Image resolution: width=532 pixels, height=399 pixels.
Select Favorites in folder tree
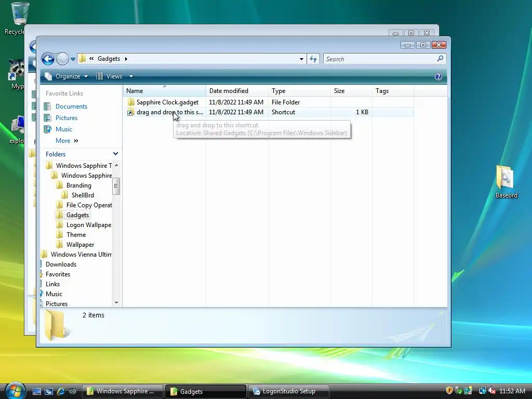[x=58, y=274]
